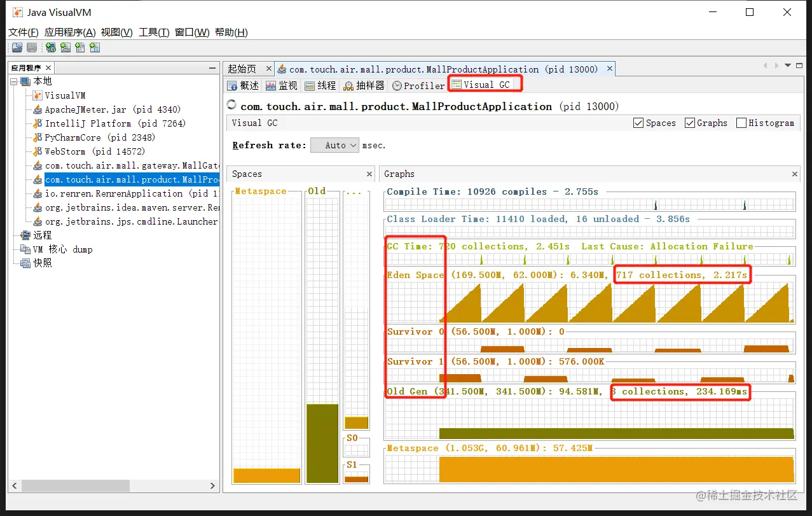This screenshot has height=516, width=812.
Task: Switch to the 线程 threads tab
Action: [320, 85]
